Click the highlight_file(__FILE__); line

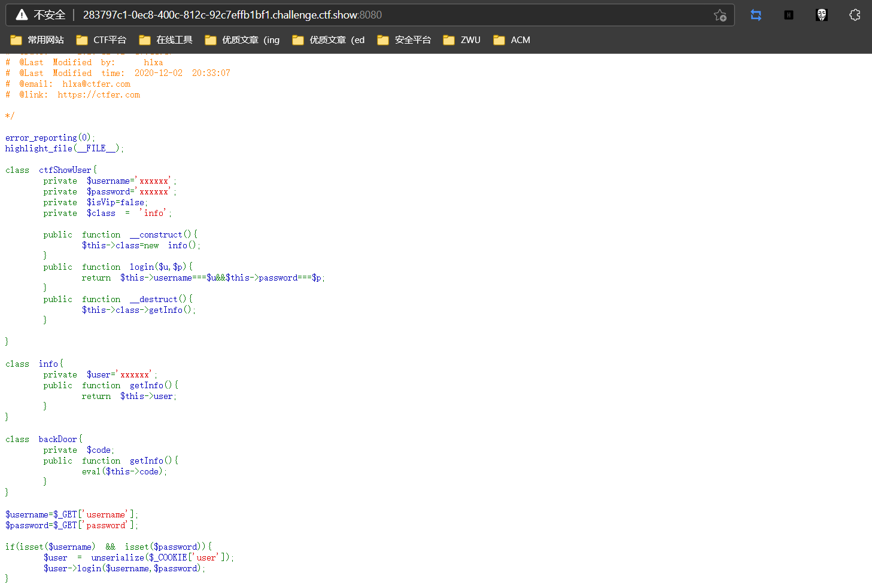65,149
